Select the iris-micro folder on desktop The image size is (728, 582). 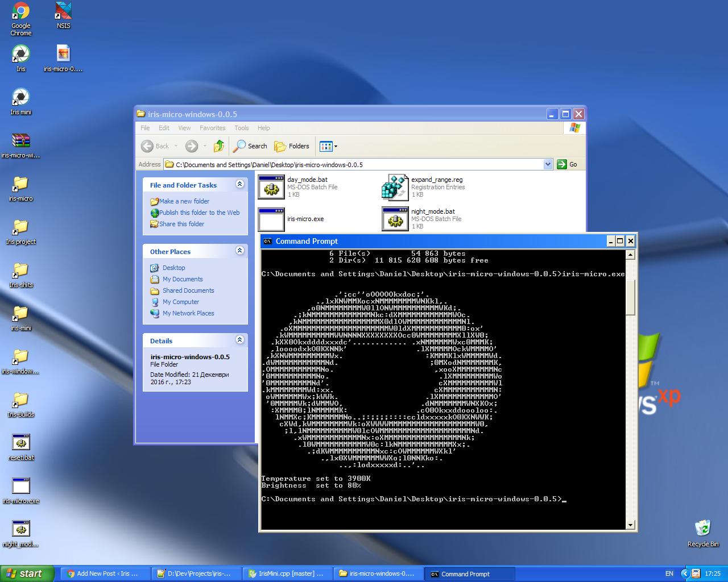(x=21, y=188)
